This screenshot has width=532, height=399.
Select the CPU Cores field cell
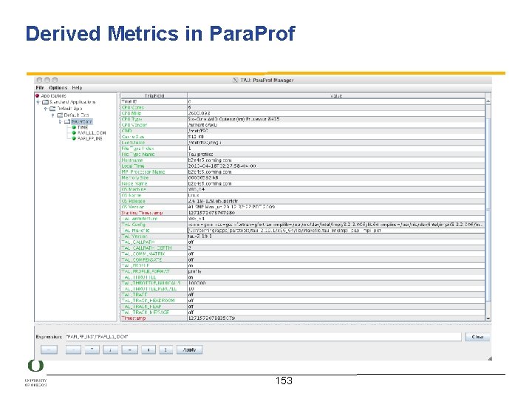coord(154,107)
